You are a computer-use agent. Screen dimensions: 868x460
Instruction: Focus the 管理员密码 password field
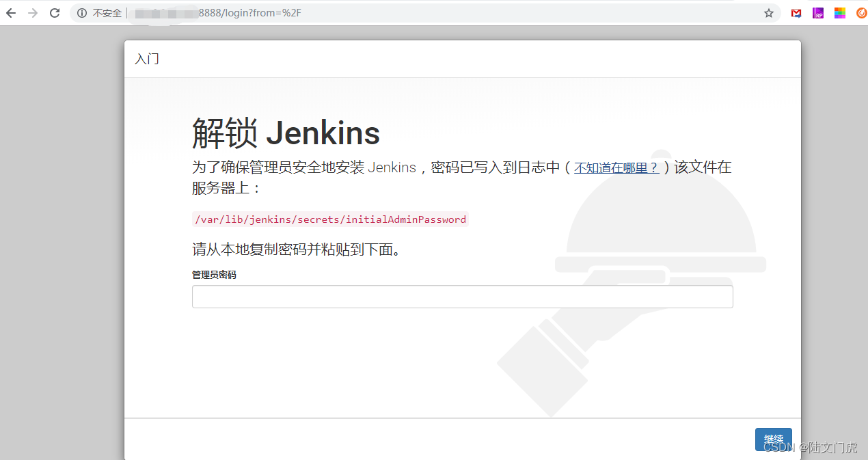point(462,297)
